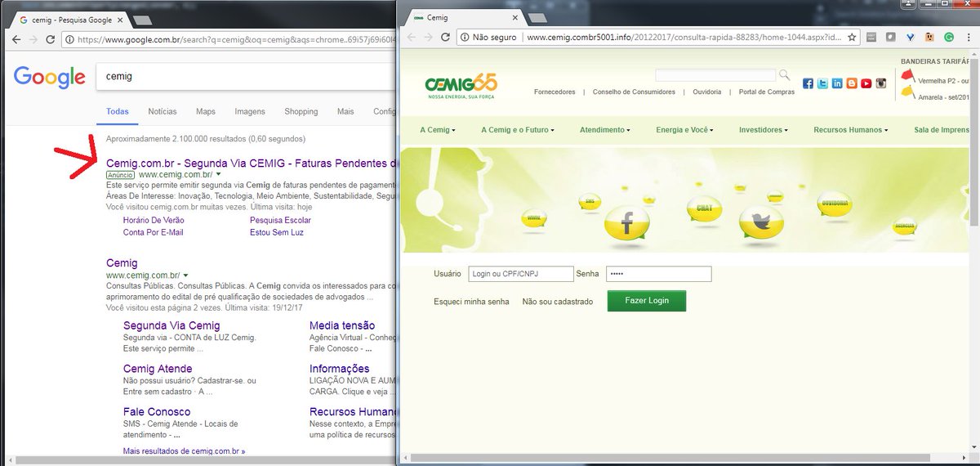Expand the 'Recursos Humanos' menu
980x466 pixels.
851,130
